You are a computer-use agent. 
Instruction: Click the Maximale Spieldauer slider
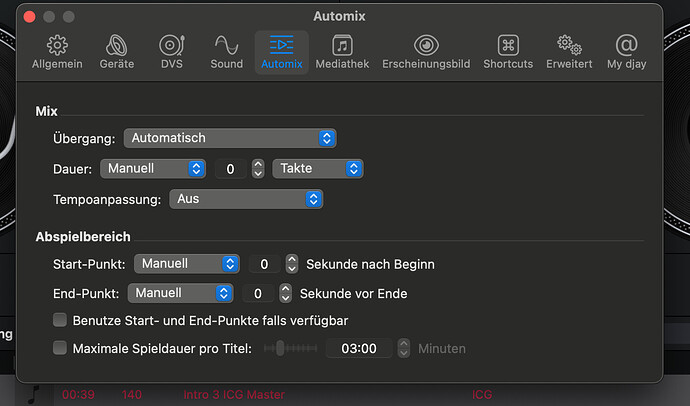point(290,348)
